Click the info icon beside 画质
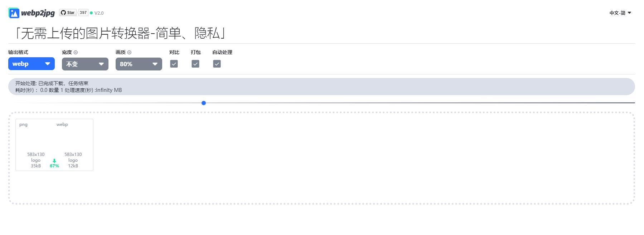The width and height of the screenshot is (644, 235). [x=129, y=53]
